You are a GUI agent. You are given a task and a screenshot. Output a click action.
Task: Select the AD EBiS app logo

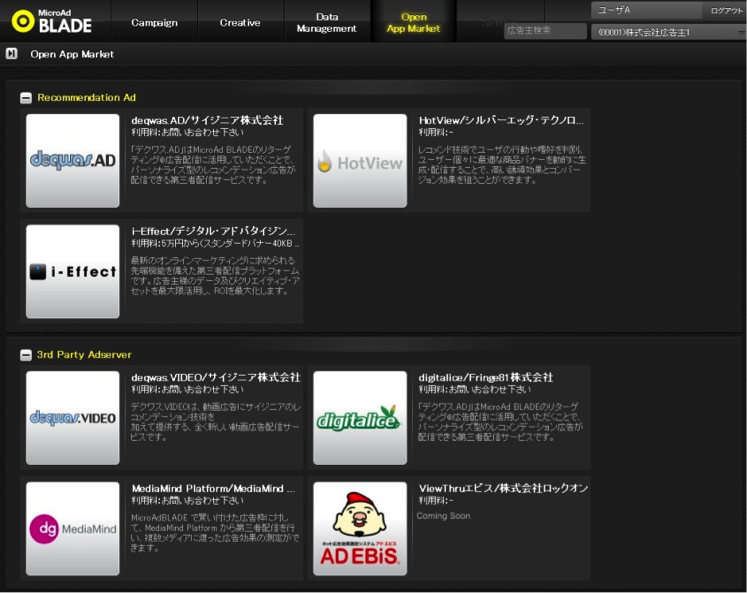360,528
